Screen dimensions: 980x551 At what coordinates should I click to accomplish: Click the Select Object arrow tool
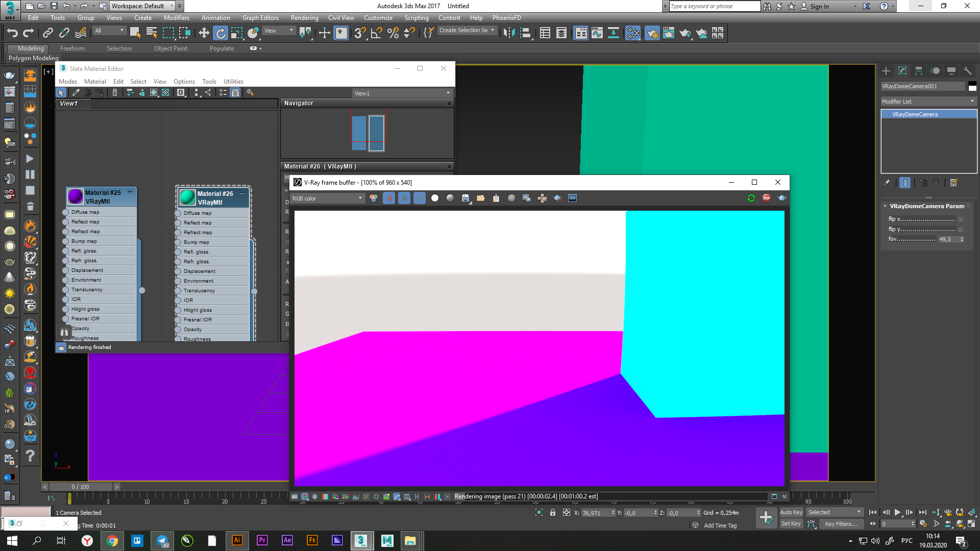click(x=135, y=33)
